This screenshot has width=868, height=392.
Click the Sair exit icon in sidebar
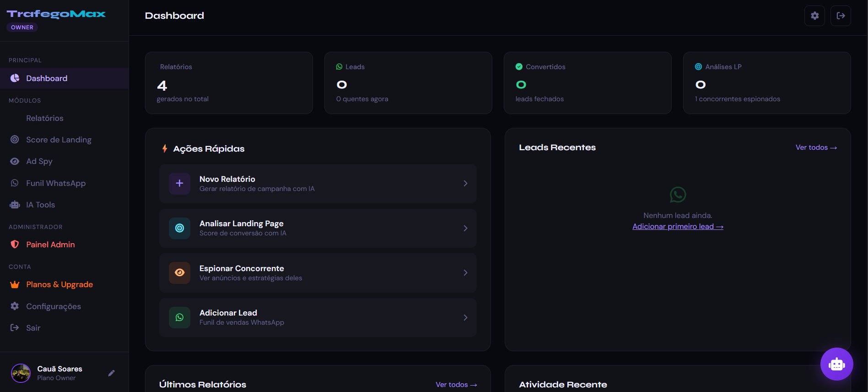15,327
